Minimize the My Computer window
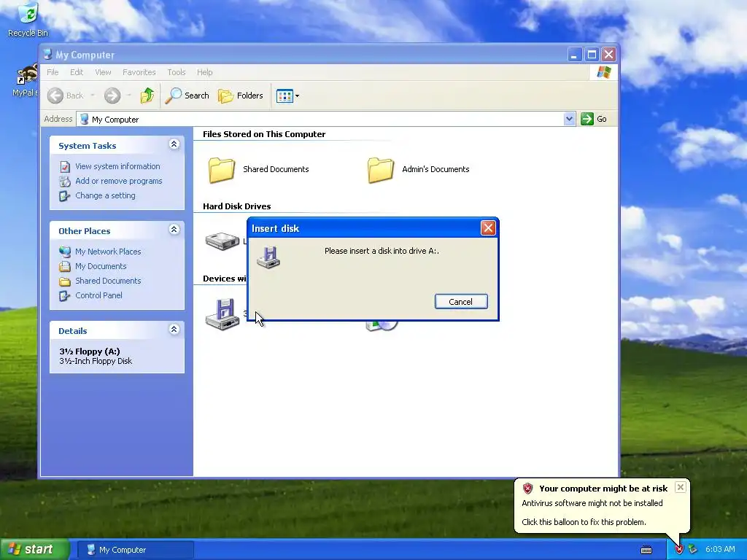Viewport: 747px width, 560px height. 575,55
